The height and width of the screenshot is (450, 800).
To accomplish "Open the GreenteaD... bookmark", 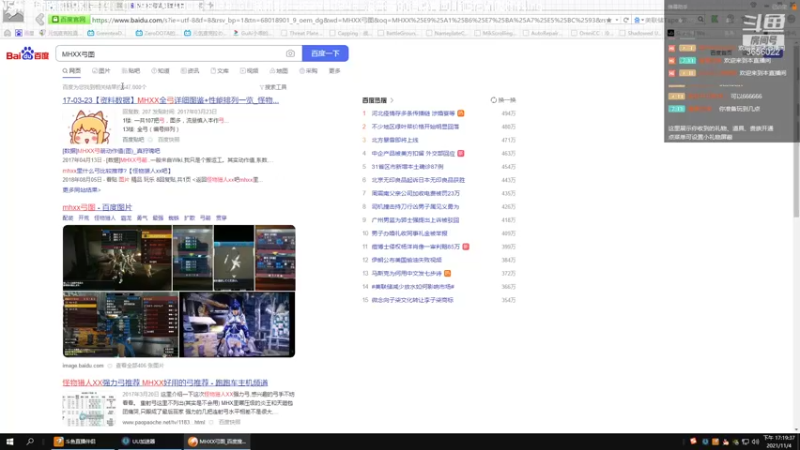I will pyautogui.click(x=106, y=33).
